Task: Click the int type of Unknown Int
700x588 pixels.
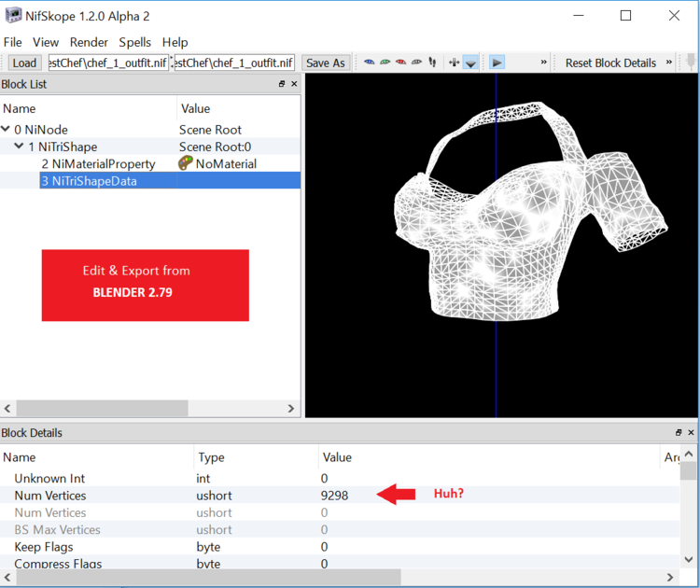Action: 203,478
